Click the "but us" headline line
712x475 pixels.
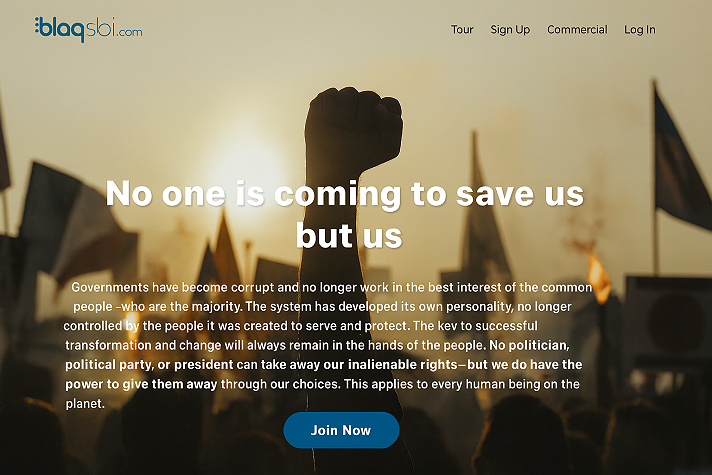pos(348,235)
